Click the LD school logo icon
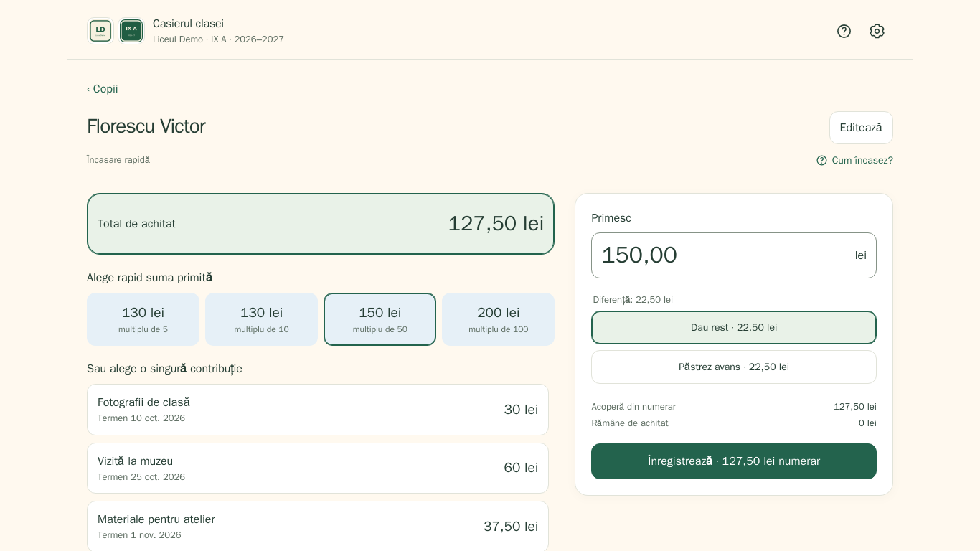 [100, 31]
